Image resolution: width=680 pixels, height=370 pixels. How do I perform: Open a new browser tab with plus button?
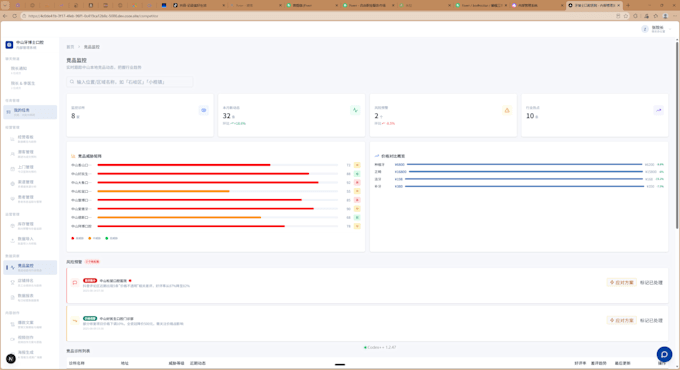[628, 5]
